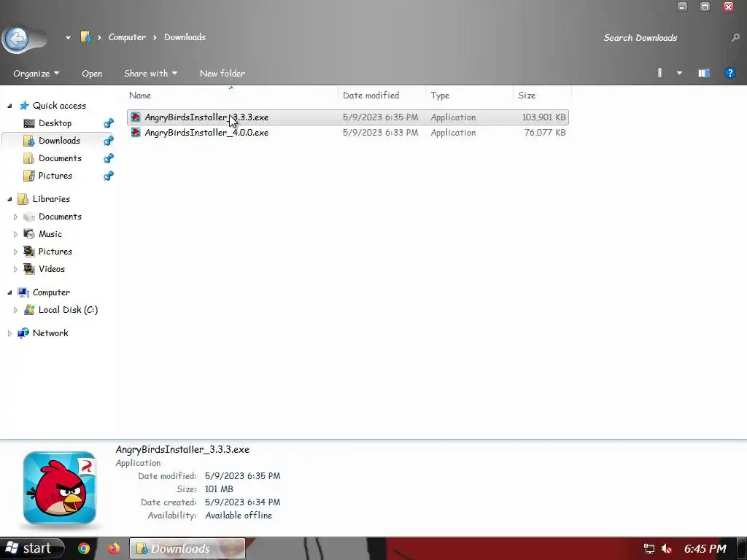Open the Organize menu
The height and width of the screenshot is (560, 747).
[36, 74]
